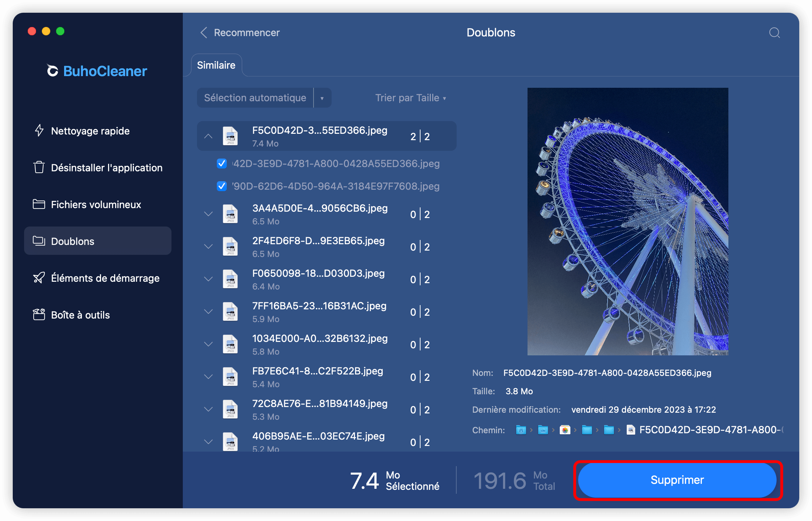Select file name 42D-3E9D-4781-A800-0428A55ED366.jpeg

336,164
